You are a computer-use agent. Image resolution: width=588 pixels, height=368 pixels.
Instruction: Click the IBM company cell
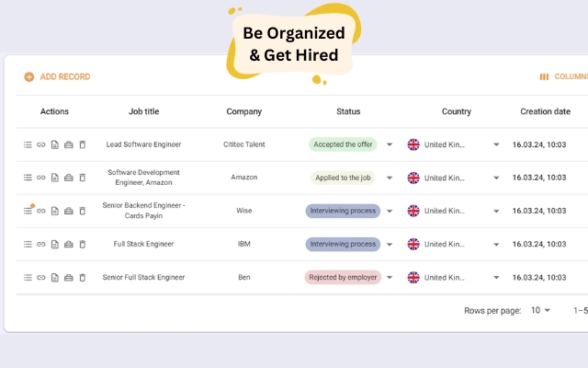pyautogui.click(x=244, y=244)
